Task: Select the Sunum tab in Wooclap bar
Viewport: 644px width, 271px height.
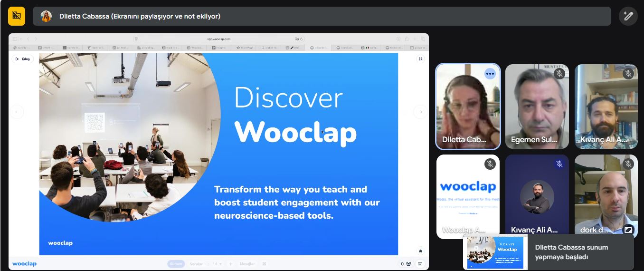Action: (x=176, y=264)
